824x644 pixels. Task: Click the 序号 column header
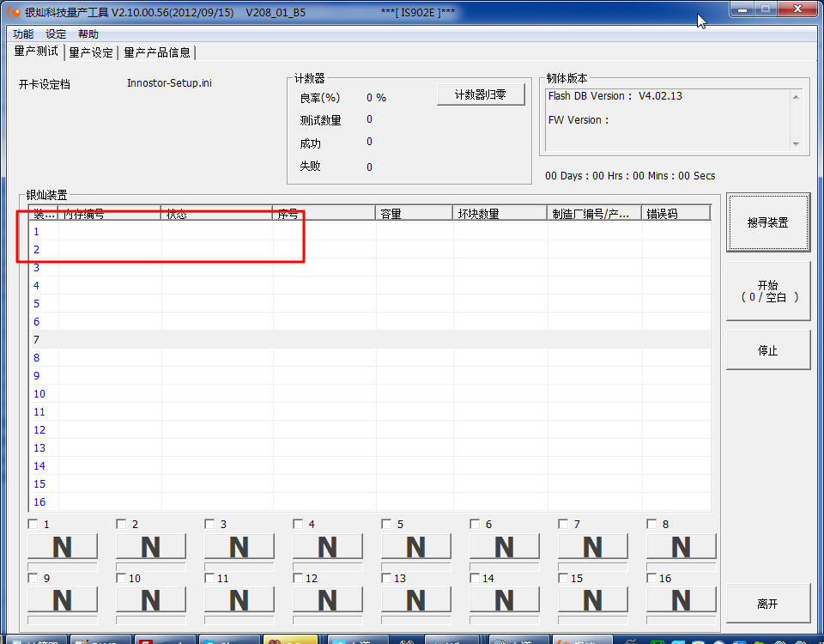coord(324,214)
